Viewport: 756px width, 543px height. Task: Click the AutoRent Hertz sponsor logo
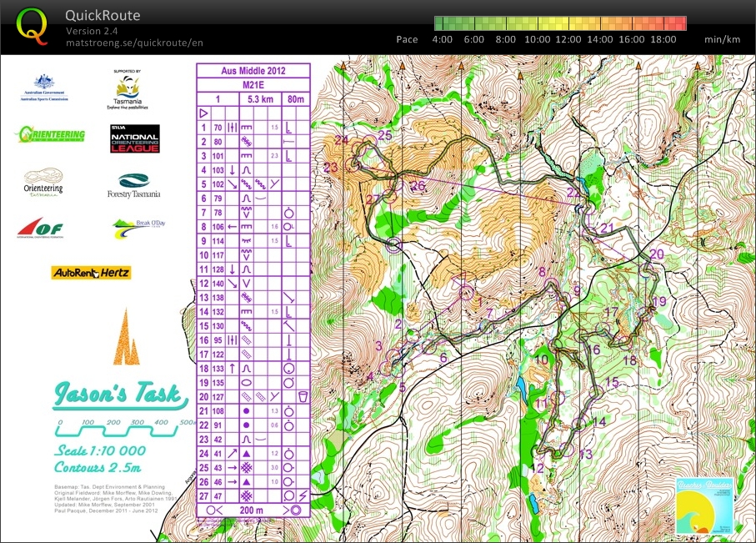tap(92, 272)
